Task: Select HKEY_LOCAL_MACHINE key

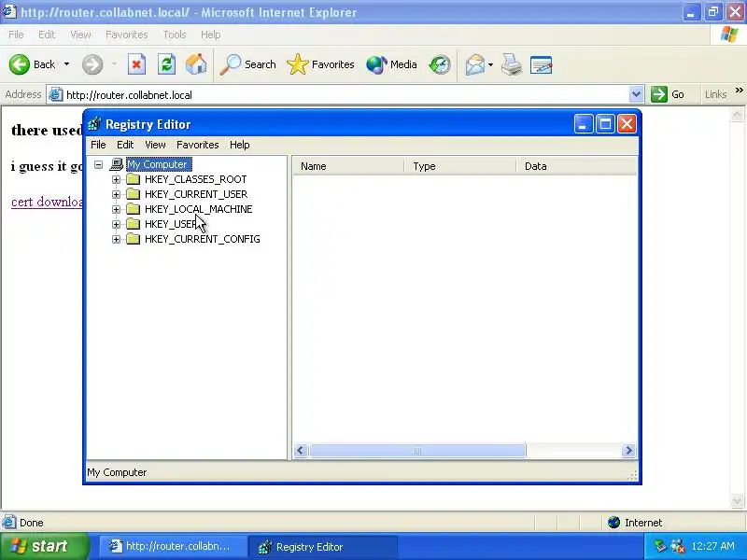Action: (198, 209)
